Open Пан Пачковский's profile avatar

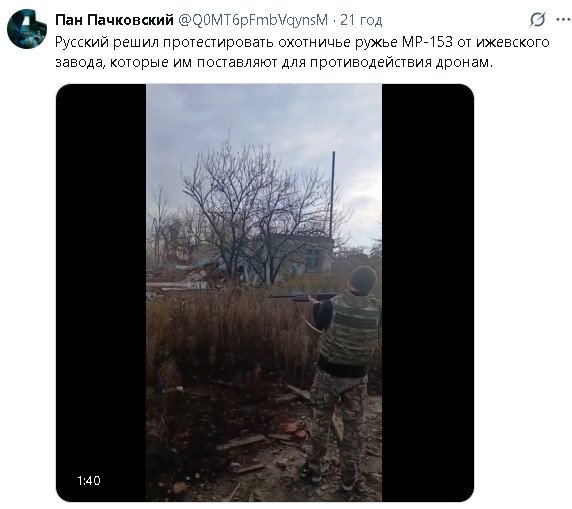[x=27, y=29]
